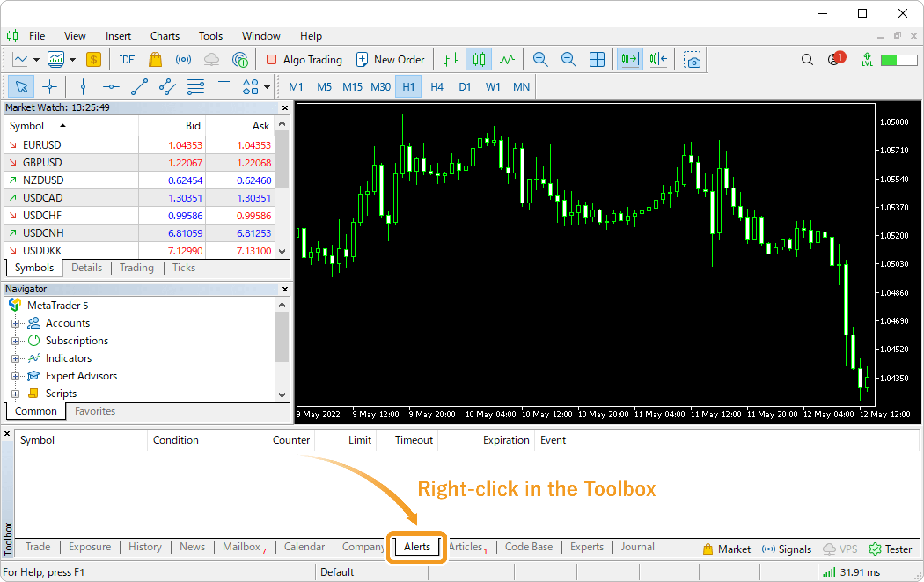
Task: Toggle the Algo Trading button
Action: pos(304,59)
